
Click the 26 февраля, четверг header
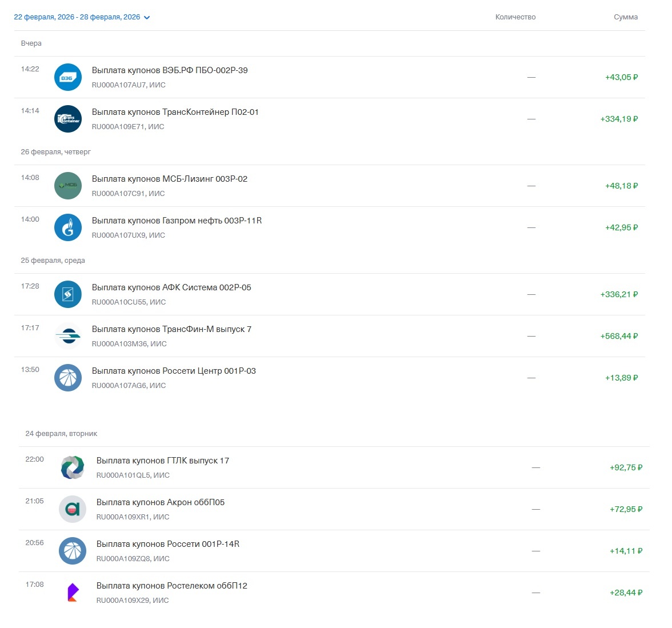click(56, 152)
